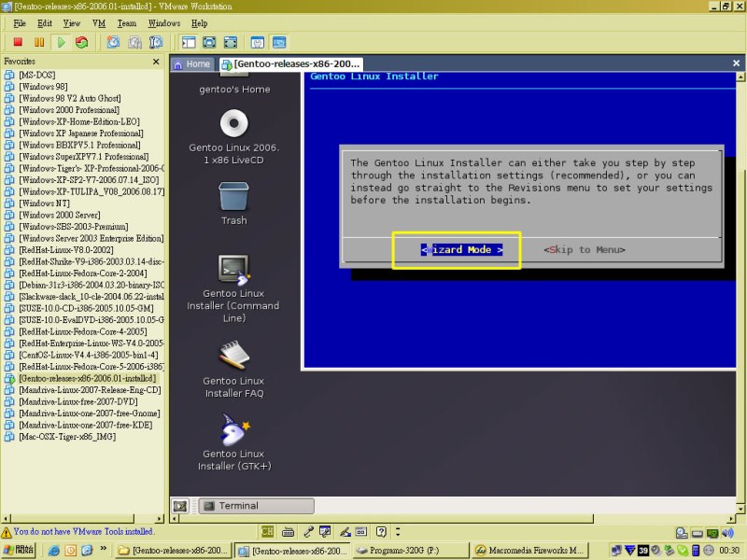Open the View menu
The image size is (747, 560).
(x=72, y=23)
